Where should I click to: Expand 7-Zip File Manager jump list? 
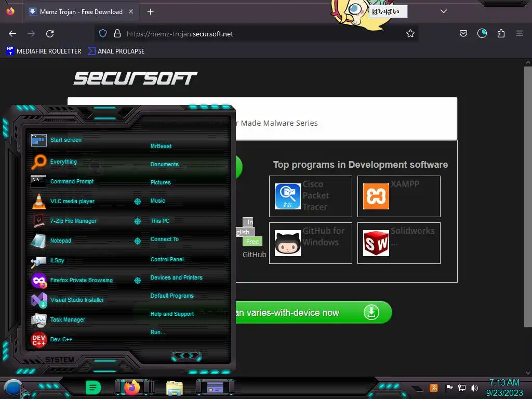point(137,221)
